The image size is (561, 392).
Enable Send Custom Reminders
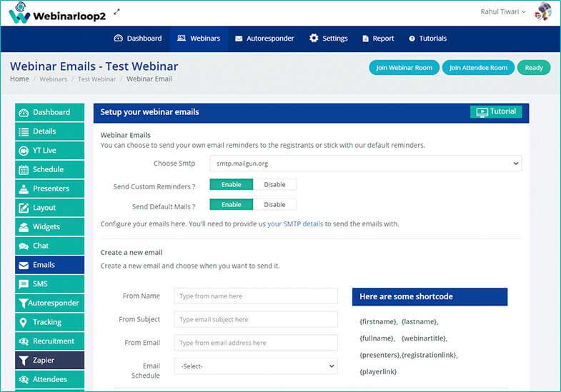click(x=231, y=184)
